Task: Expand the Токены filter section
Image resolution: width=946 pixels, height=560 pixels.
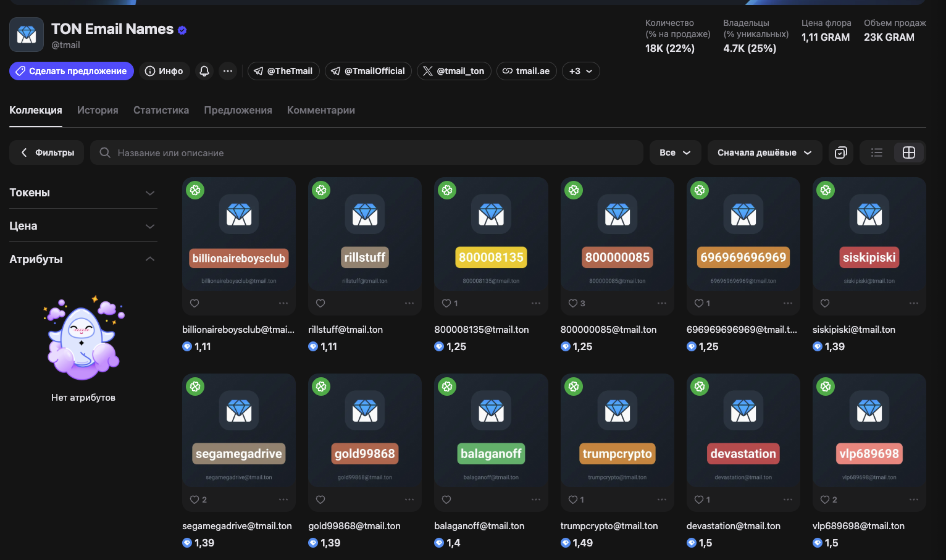Action: pos(83,193)
